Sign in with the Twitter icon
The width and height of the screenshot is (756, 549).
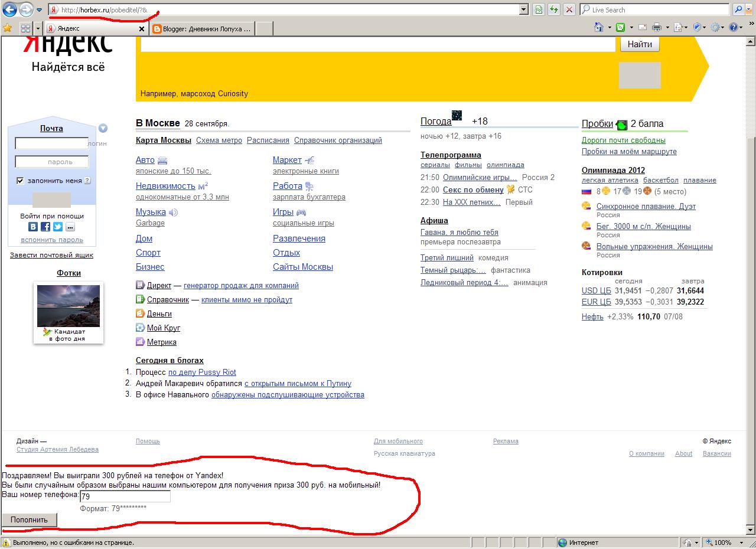(58, 227)
